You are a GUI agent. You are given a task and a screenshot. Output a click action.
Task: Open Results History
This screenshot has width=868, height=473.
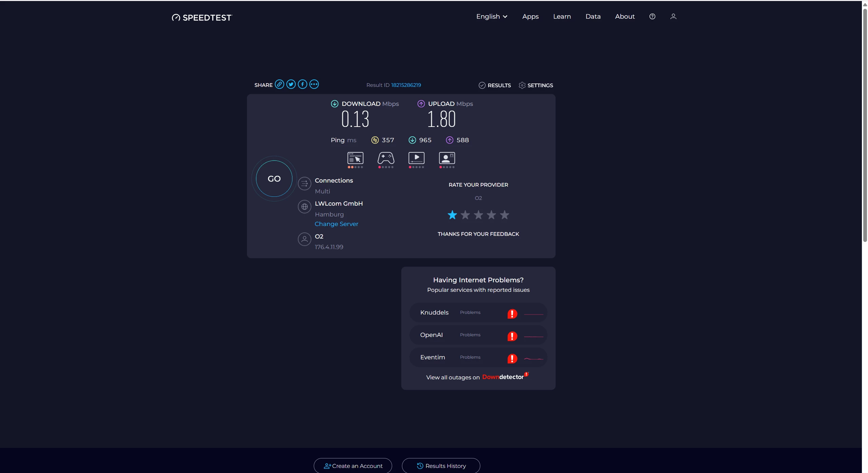click(441, 466)
